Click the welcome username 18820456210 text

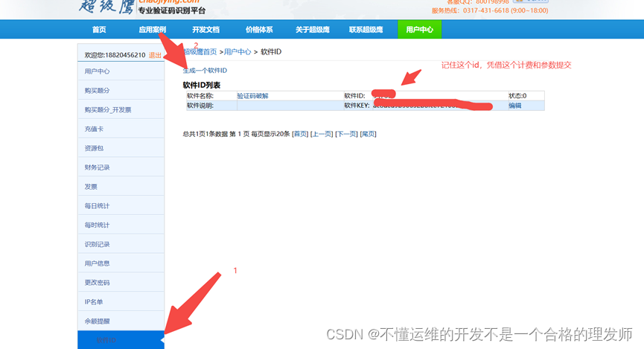[x=125, y=55]
